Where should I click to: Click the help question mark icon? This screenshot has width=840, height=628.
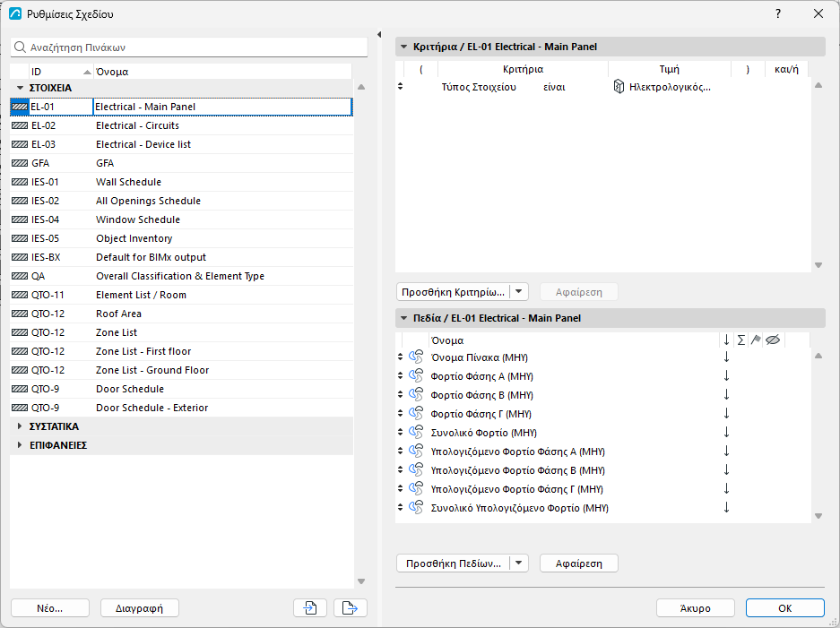pyautogui.click(x=778, y=14)
